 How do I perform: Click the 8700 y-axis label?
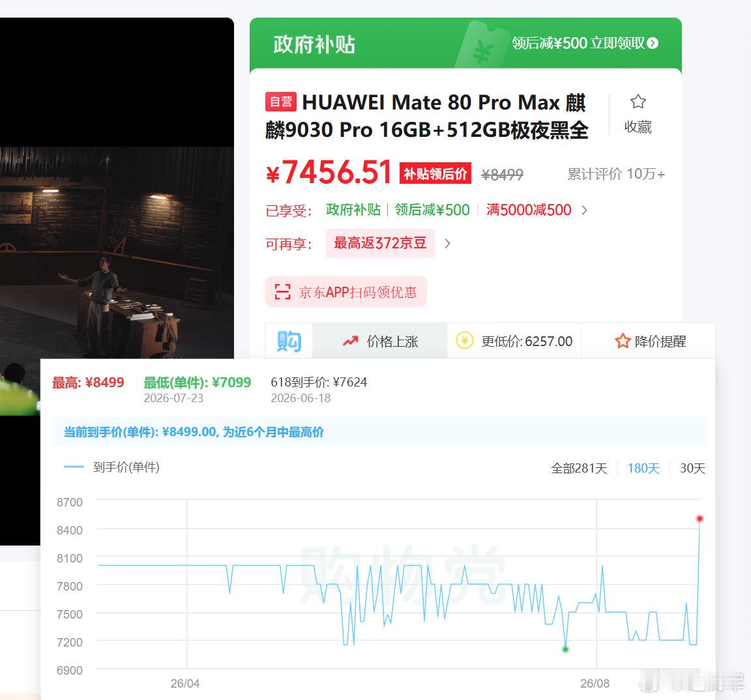[70, 503]
